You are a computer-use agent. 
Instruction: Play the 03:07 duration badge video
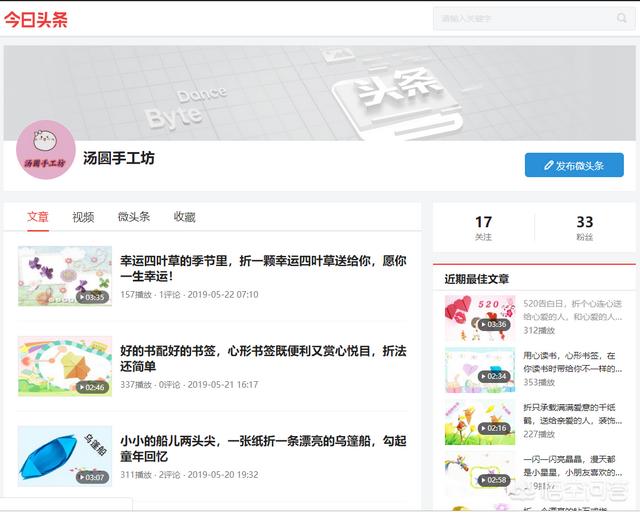94,477
